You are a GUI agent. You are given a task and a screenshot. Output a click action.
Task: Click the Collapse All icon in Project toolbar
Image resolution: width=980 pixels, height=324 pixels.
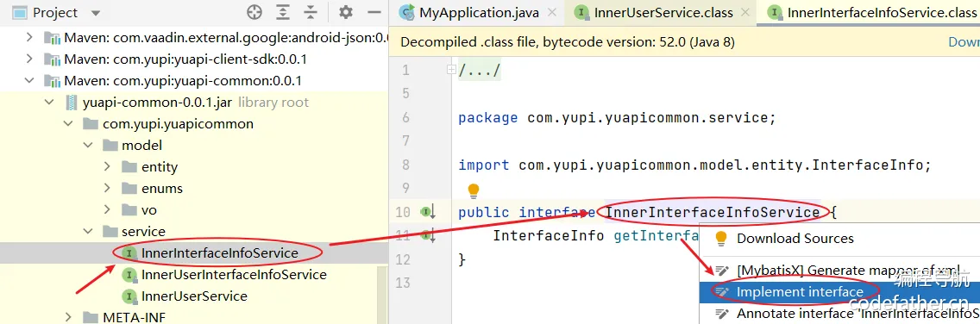(x=311, y=12)
